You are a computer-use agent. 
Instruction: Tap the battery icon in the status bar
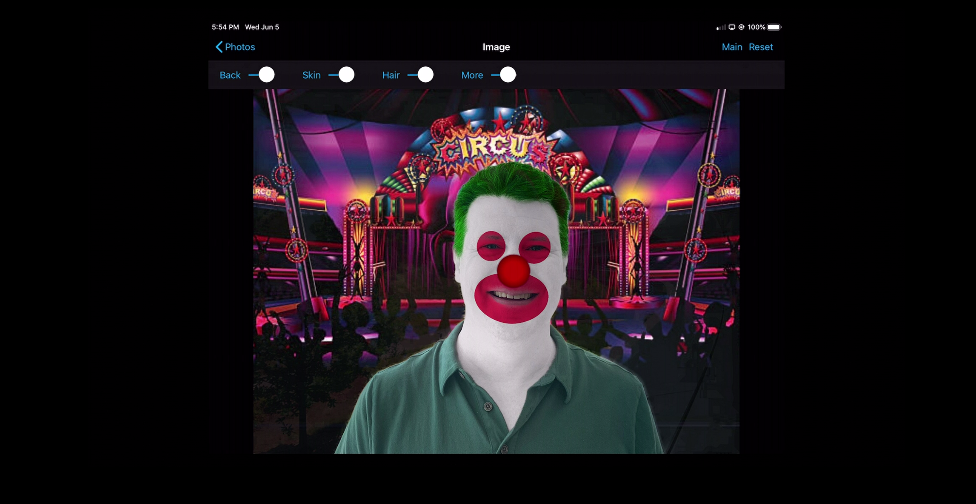774,27
